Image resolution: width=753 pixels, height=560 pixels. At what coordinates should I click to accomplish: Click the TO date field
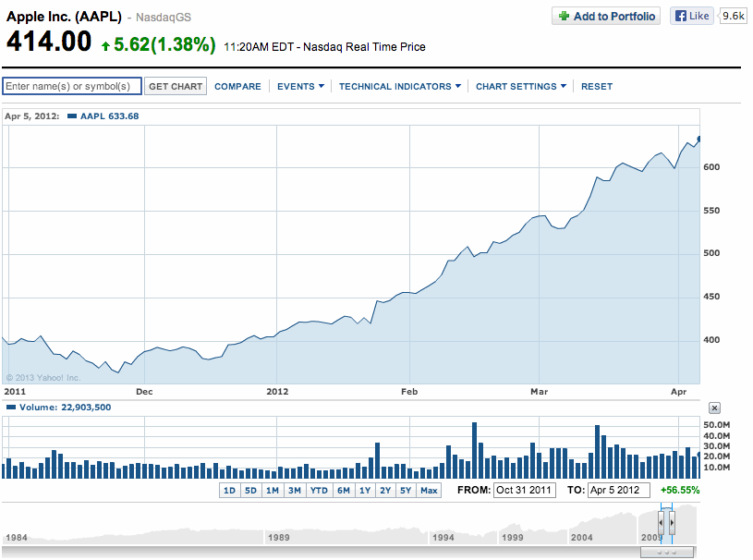pos(618,491)
